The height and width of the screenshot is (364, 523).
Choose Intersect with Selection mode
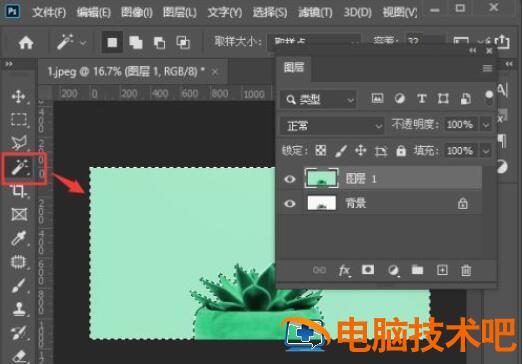(183, 42)
